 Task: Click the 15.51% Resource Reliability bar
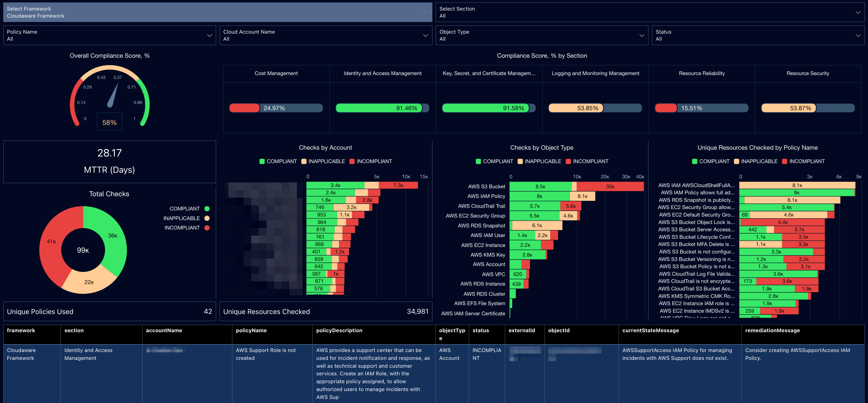pyautogui.click(x=702, y=108)
